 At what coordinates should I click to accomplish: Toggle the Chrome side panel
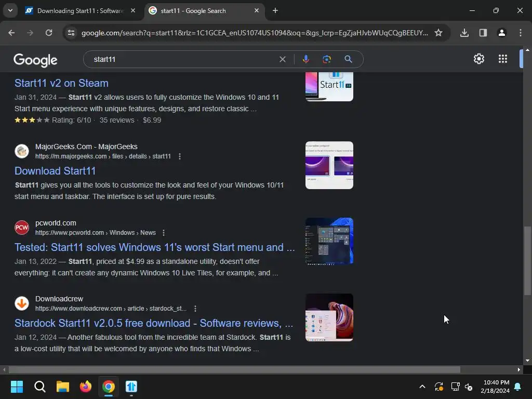tap(483, 33)
